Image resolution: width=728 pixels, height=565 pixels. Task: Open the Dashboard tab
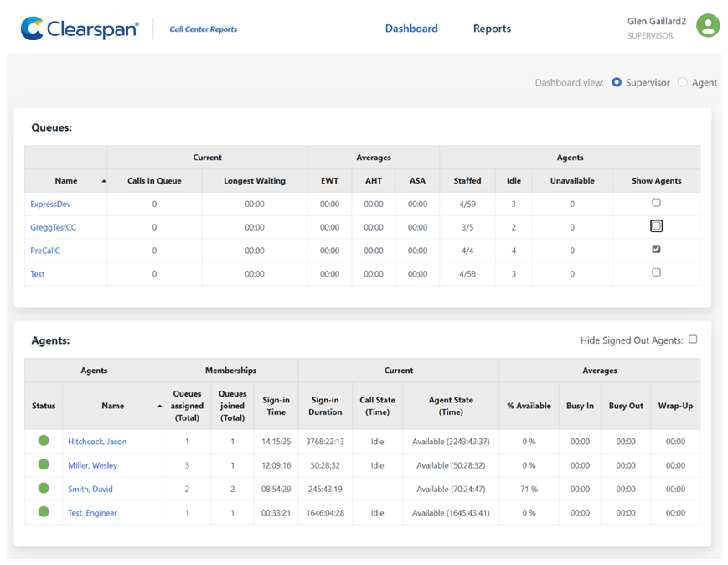point(411,29)
